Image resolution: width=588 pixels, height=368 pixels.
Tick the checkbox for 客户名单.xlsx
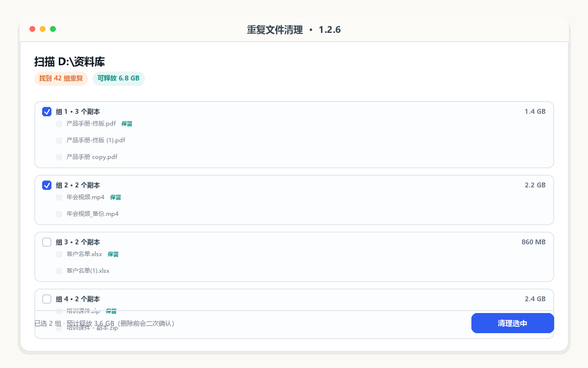[x=59, y=254]
